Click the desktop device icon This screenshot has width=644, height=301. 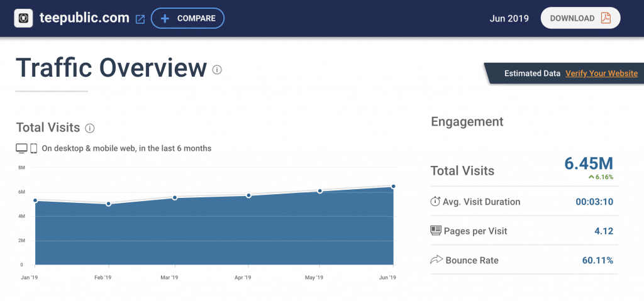tap(21, 149)
